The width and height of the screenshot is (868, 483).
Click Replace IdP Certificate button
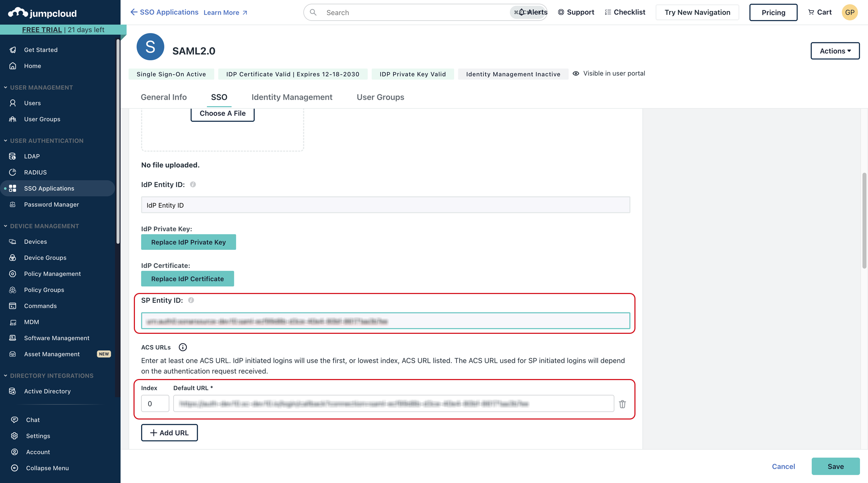click(187, 279)
